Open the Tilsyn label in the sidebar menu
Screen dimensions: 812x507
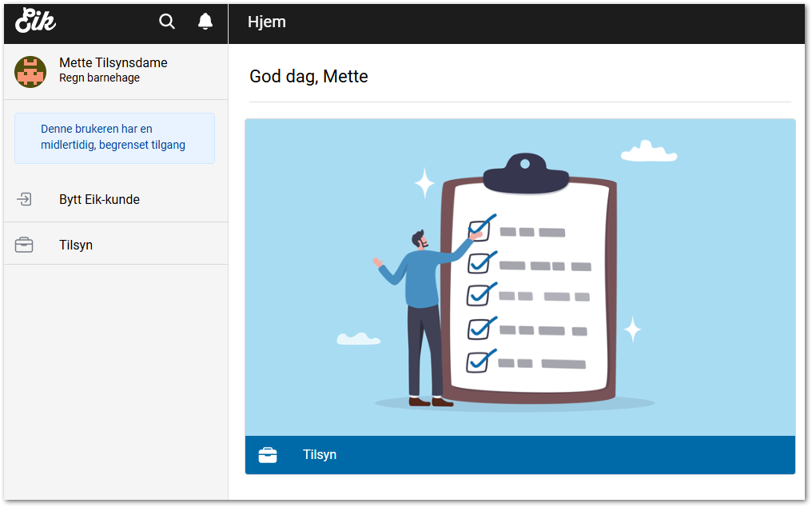76,245
